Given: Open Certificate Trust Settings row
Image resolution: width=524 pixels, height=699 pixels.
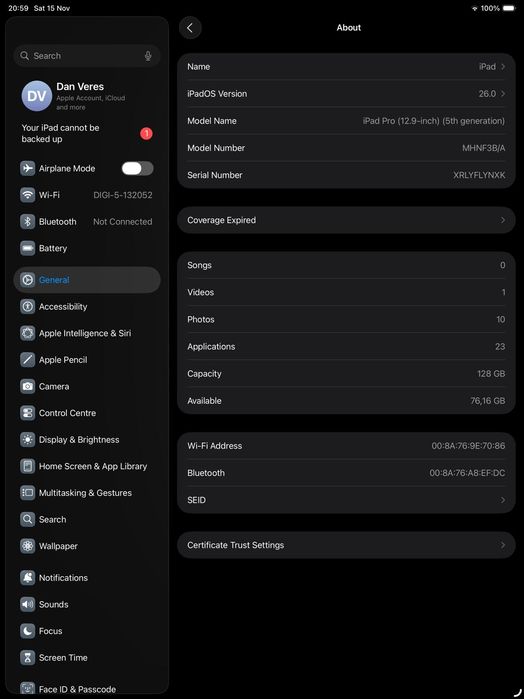Looking at the screenshot, I should coord(347,545).
